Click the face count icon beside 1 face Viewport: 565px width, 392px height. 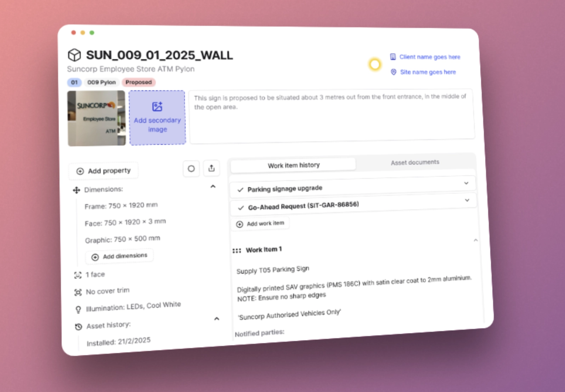(x=78, y=275)
